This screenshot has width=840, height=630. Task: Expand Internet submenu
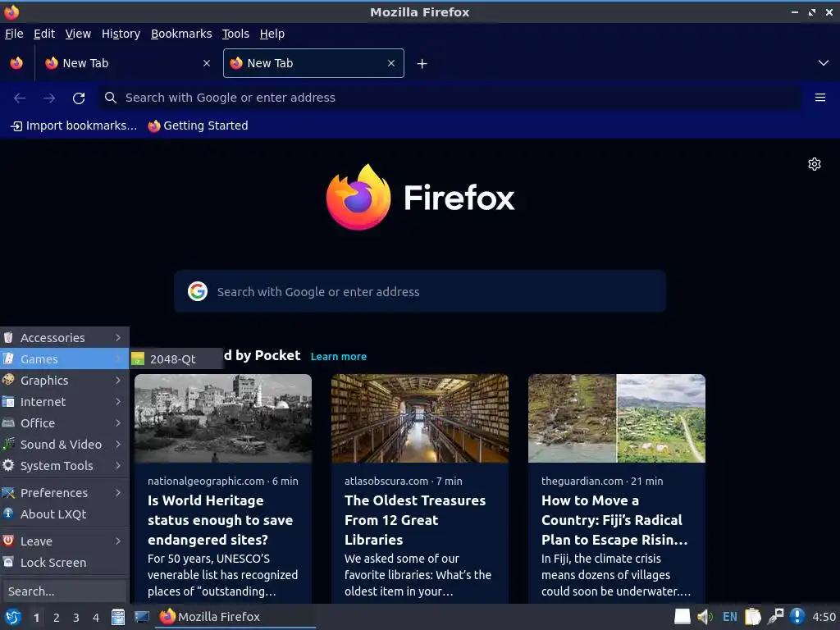coord(64,402)
